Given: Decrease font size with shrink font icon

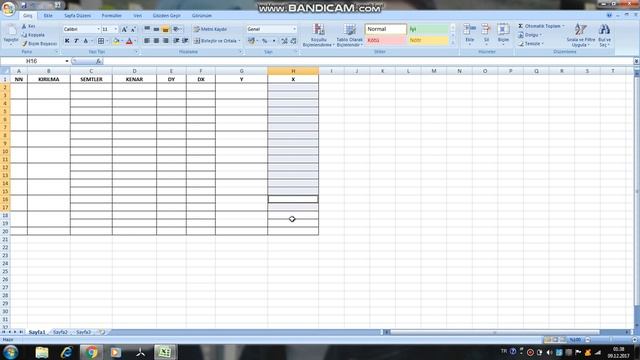Looking at the screenshot, I should [x=133, y=29].
